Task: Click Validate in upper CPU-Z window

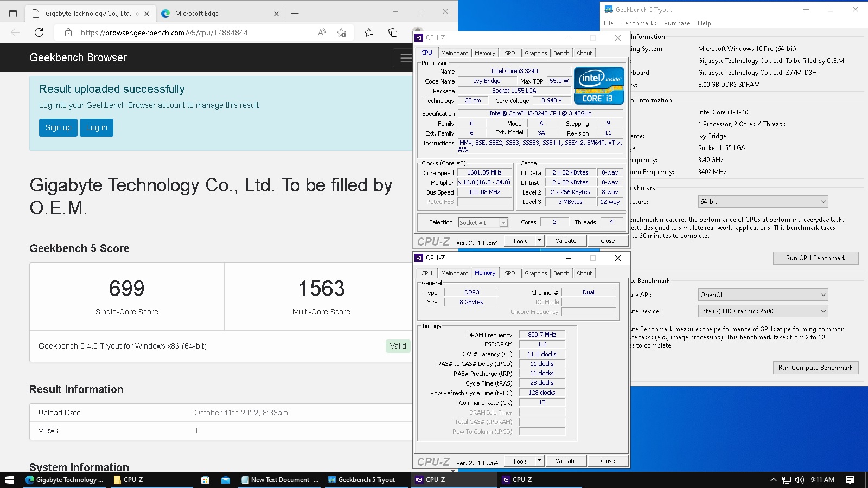Action: [x=566, y=241]
